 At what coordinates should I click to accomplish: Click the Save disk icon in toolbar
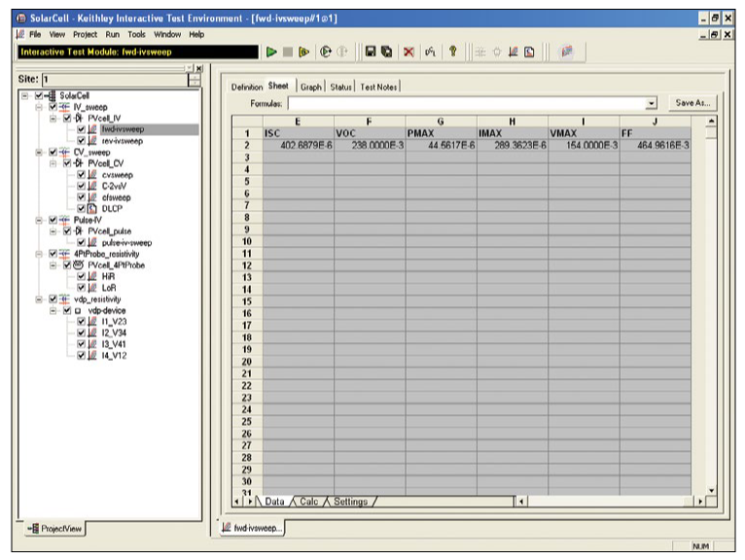coord(371,51)
